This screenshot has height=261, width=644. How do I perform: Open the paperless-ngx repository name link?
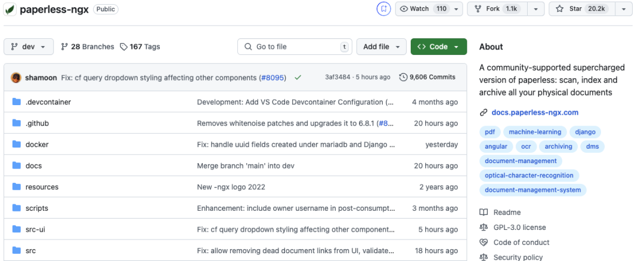click(x=54, y=10)
